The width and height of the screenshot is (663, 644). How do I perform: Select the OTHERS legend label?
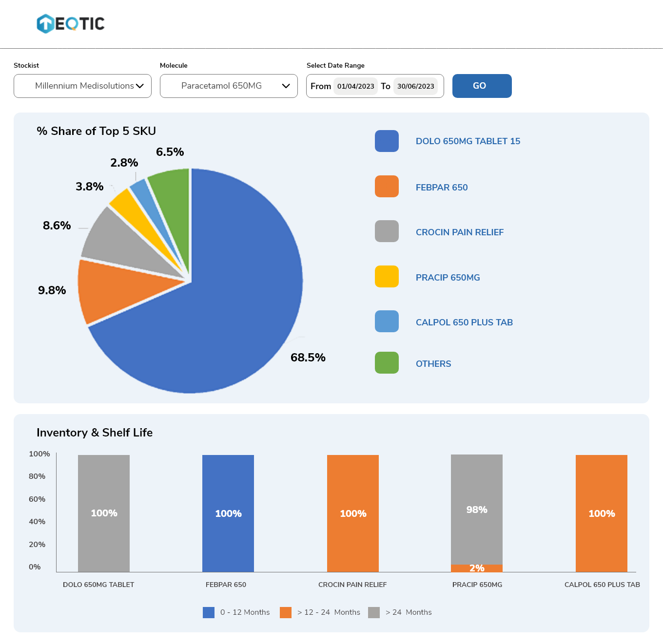coord(433,364)
